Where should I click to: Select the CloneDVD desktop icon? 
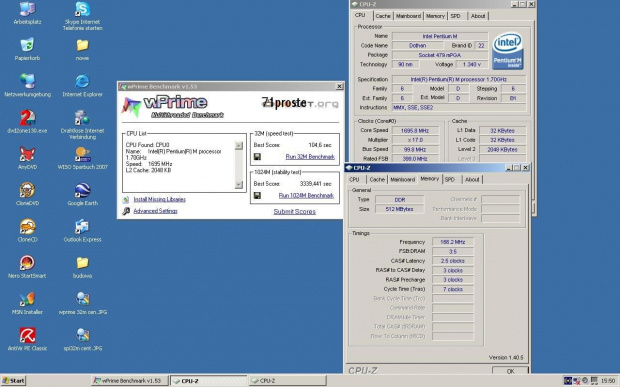pos(27,190)
